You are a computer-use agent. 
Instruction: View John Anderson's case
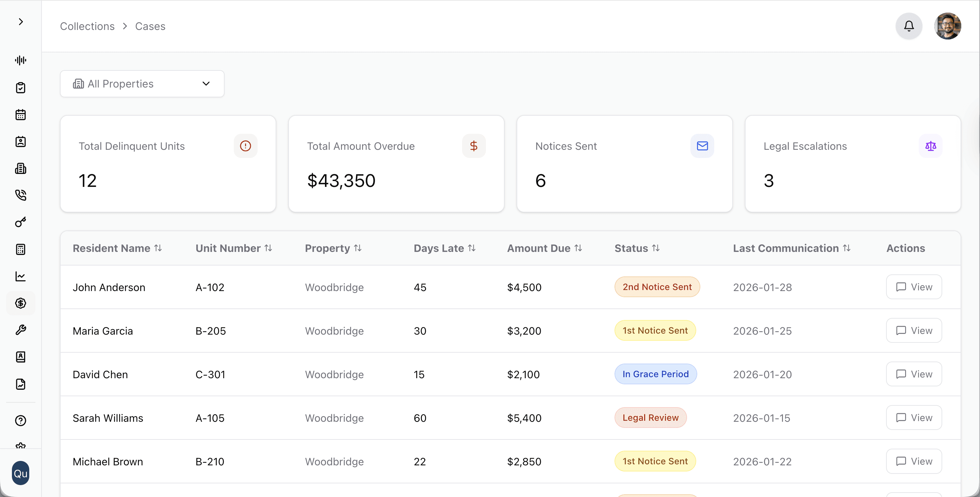(x=913, y=287)
